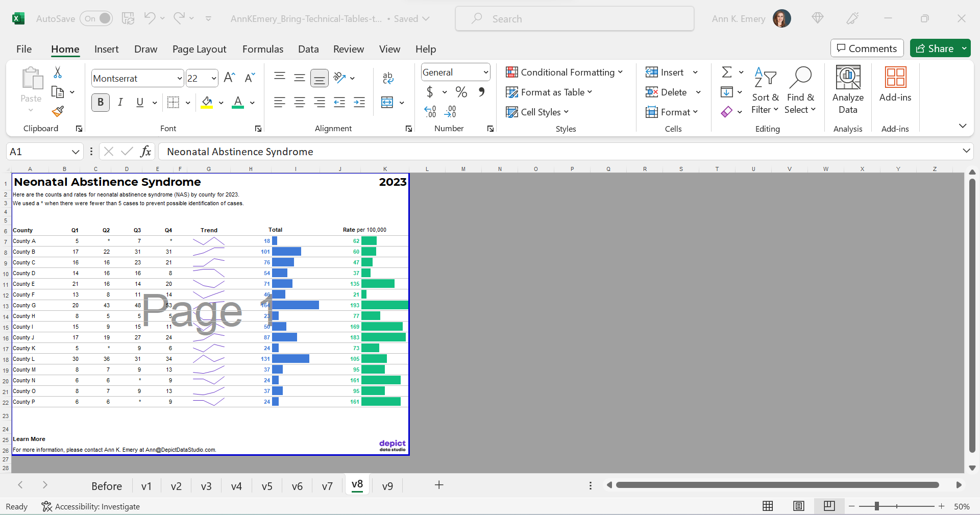The height and width of the screenshot is (515, 980).
Task: Switch to the v9 sheet tab
Action: [x=387, y=486]
